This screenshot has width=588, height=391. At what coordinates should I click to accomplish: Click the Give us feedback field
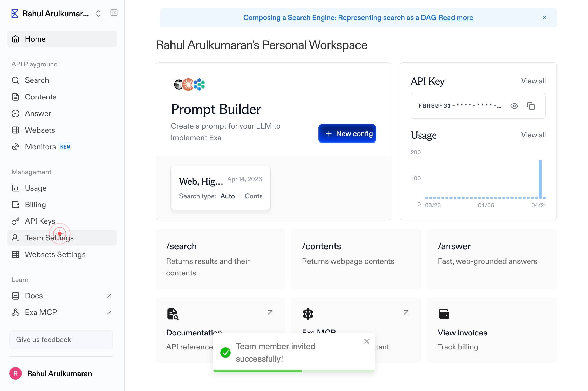(x=61, y=340)
